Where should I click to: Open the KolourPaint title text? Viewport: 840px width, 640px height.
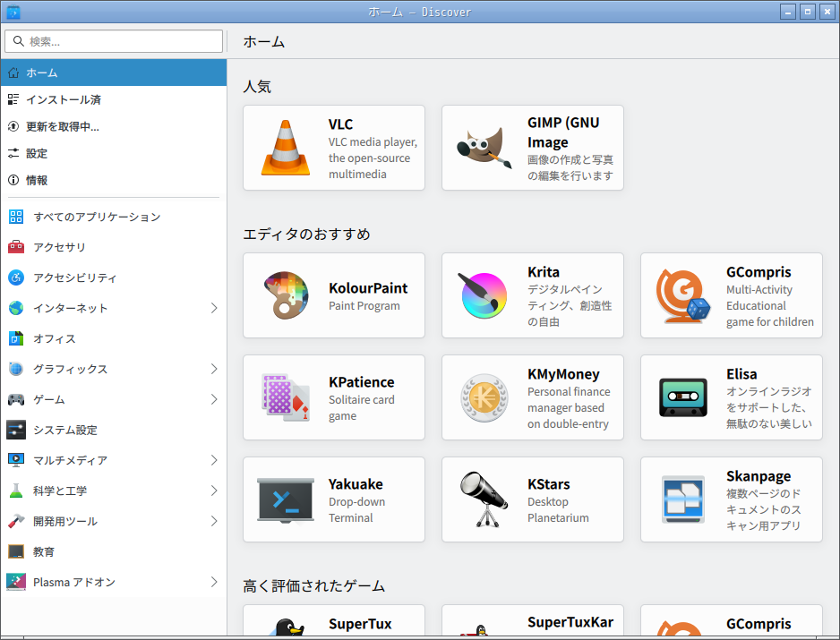point(368,288)
